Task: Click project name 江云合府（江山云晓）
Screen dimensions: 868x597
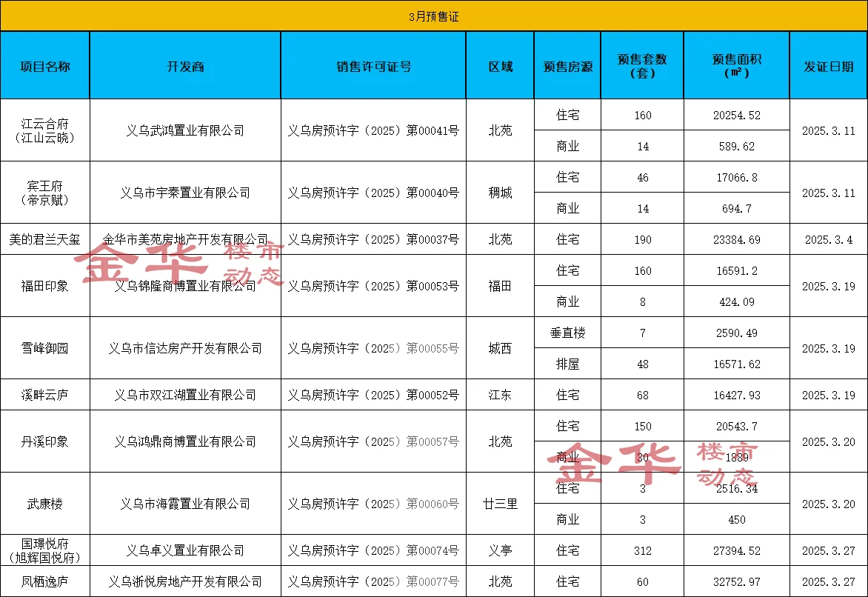Action: 45,130
